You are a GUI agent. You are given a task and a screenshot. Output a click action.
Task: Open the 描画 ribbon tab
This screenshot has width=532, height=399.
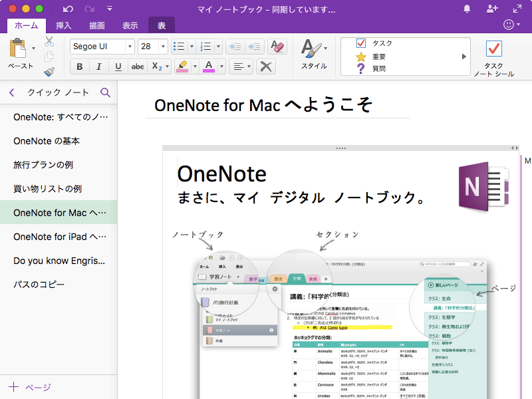coord(96,26)
